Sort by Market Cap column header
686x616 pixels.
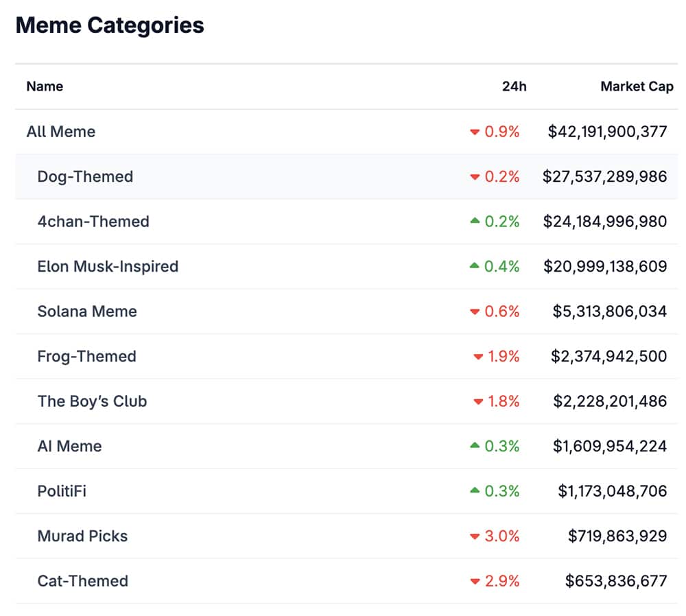pos(637,86)
